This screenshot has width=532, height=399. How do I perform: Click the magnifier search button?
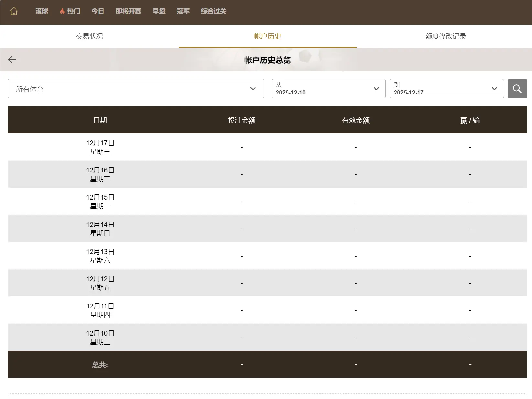coord(517,89)
